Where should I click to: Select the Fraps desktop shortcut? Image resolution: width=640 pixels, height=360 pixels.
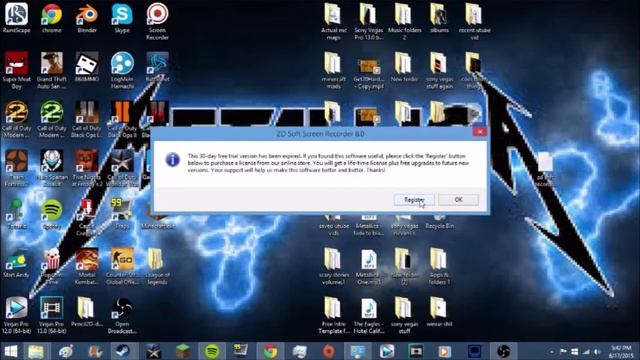(122, 214)
